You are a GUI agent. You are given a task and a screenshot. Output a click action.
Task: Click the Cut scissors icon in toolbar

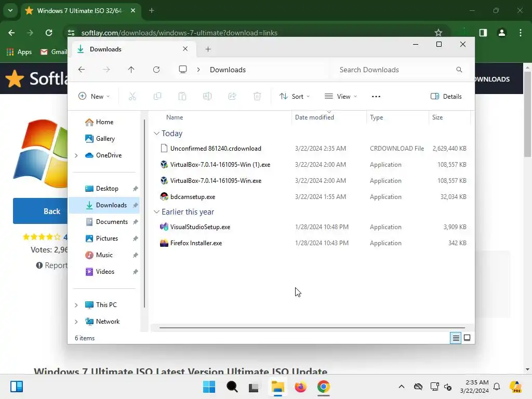(132, 96)
